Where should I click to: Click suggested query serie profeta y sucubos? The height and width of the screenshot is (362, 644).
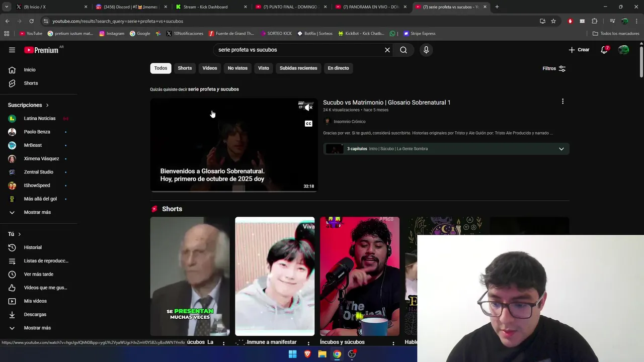(213, 89)
